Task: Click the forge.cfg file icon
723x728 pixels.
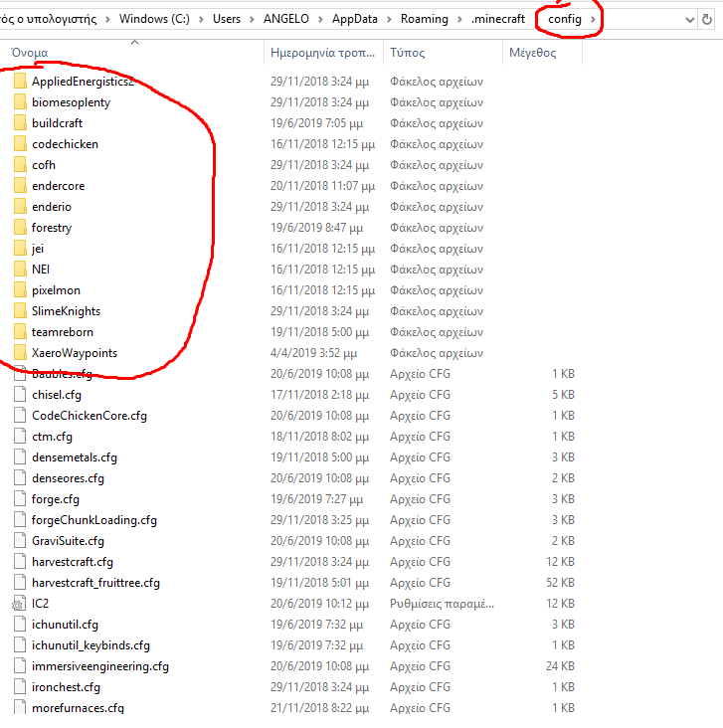Action: tap(20, 499)
